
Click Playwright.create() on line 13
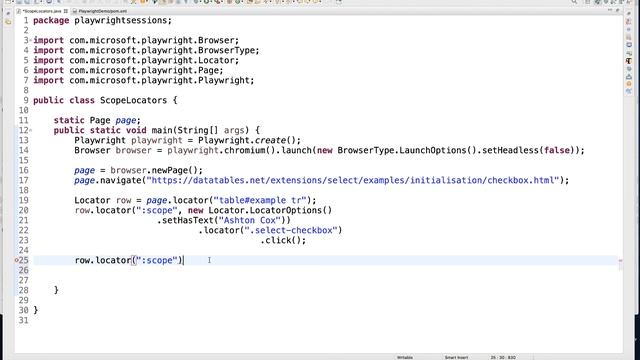click(249, 140)
